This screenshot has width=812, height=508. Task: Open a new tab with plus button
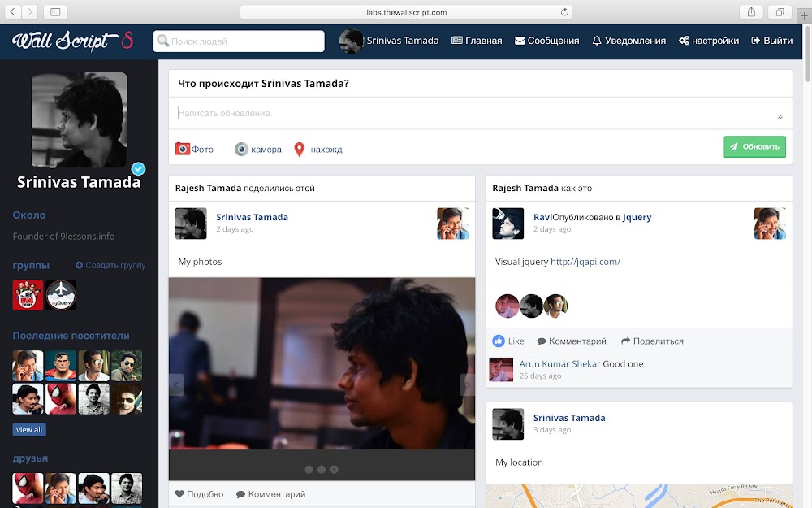click(x=804, y=15)
